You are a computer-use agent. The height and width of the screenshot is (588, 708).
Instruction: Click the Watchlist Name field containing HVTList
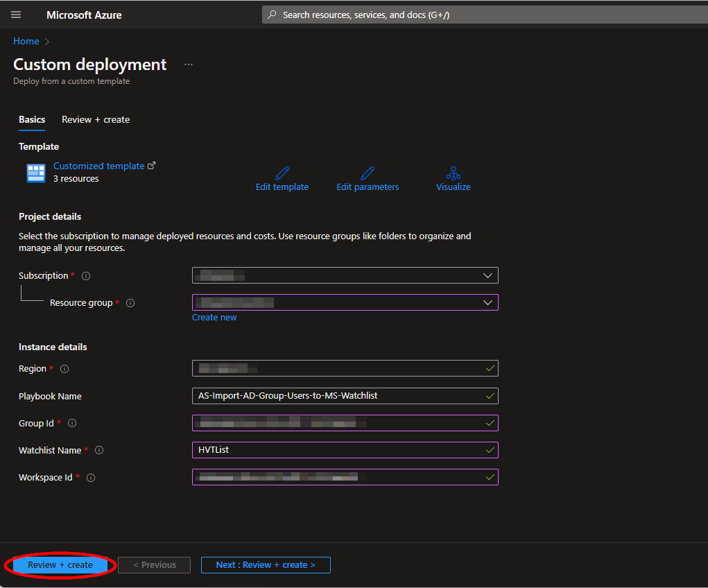[x=345, y=450]
